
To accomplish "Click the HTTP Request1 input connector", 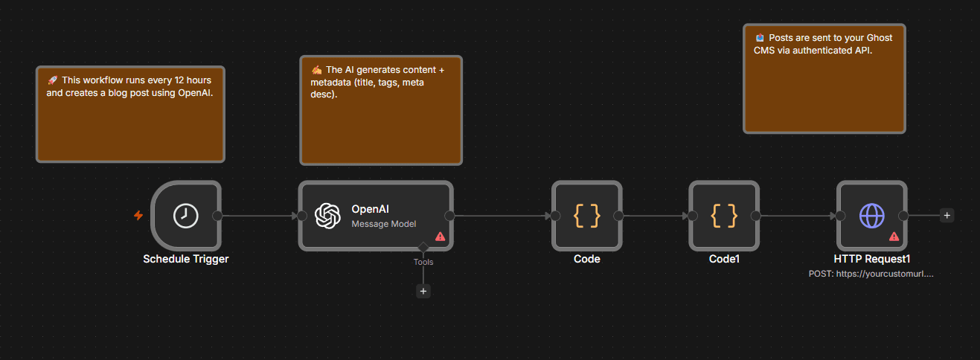I will coord(840,216).
